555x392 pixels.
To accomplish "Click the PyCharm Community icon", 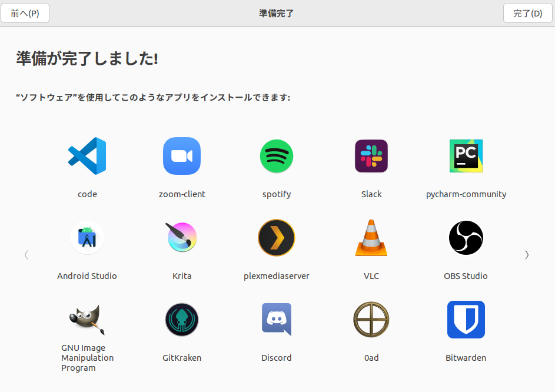I will (466, 156).
